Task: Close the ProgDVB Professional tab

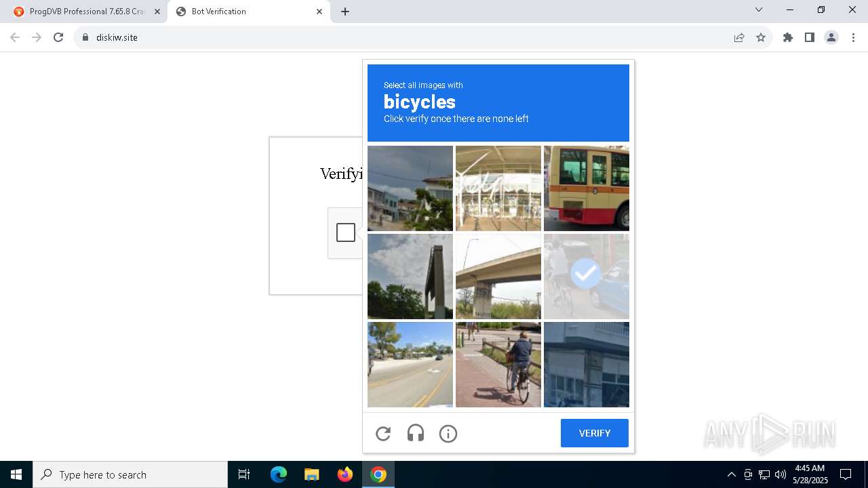Action: tap(157, 12)
